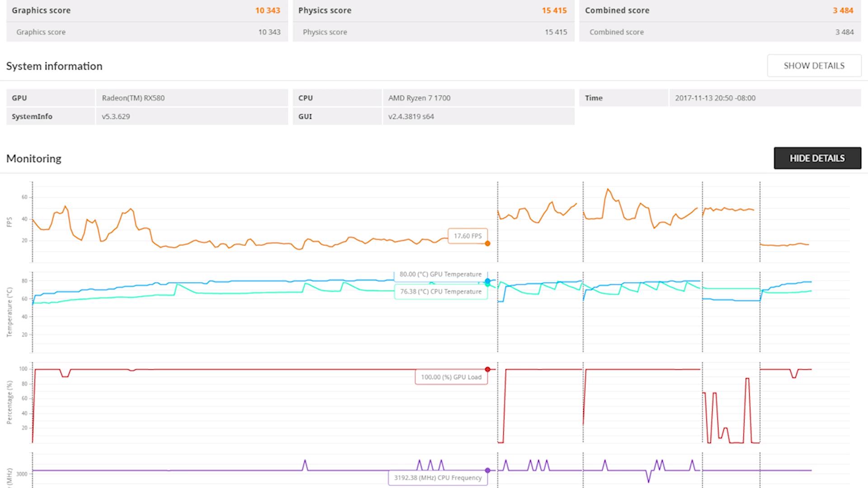
Task: Click the SystemInfo label cell
Action: 51,117
